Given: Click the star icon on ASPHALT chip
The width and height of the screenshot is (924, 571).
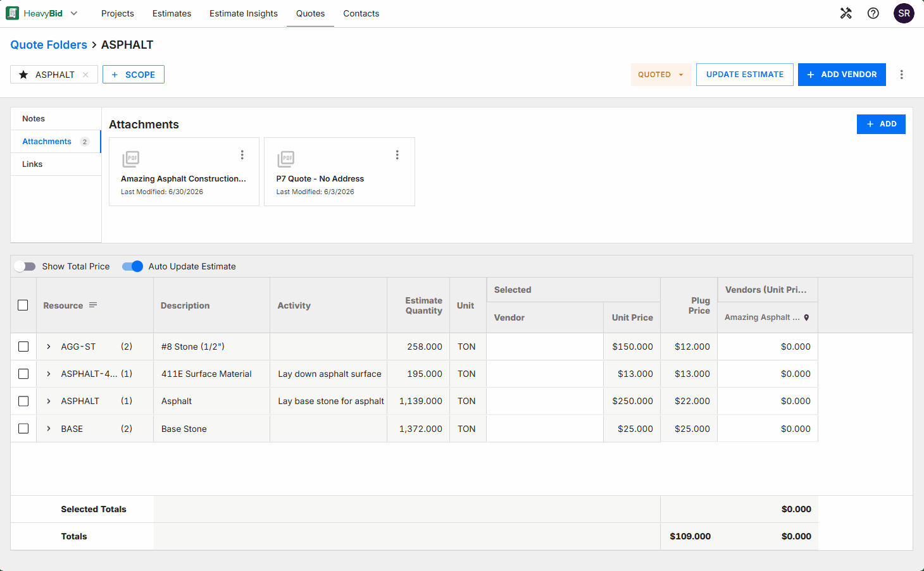Looking at the screenshot, I should [x=23, y=75].
